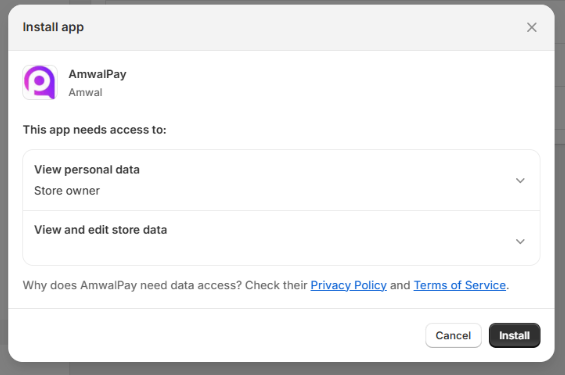
Task: Expand View and edit store data chevron
Action: 520,241
